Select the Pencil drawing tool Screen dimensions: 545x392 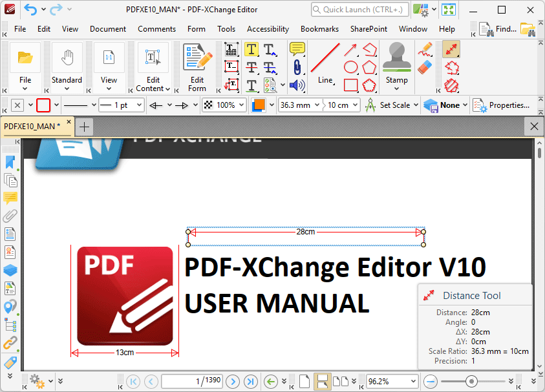425,50
